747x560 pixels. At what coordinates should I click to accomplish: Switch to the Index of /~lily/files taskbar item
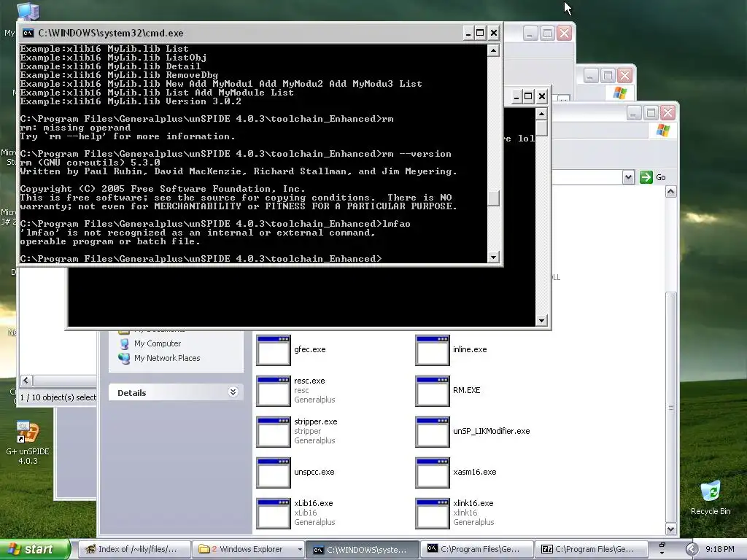click(134, 549)
